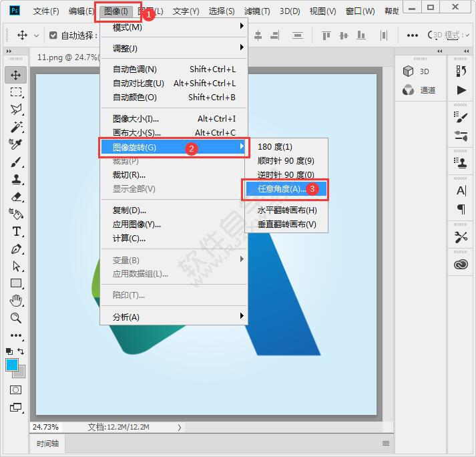The height and width of the screenshot is (457, 476).
Task: Open the Select (选择) menu
Action: coord(222,11)
